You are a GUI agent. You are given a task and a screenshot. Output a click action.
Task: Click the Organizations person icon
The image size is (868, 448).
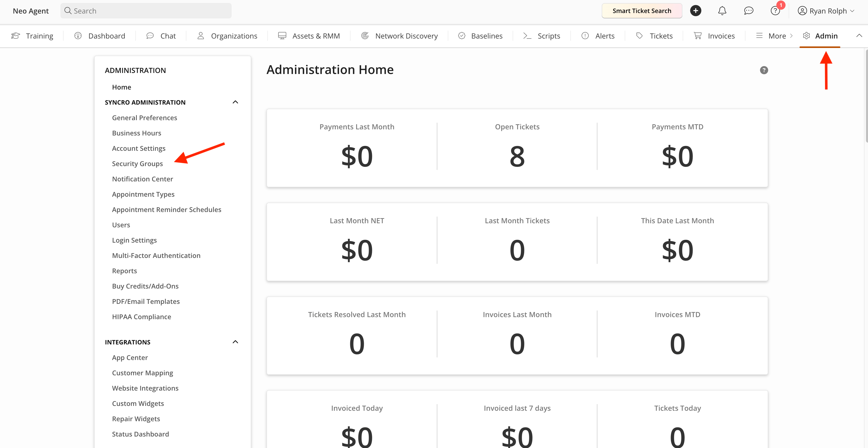tap(200, 36)
